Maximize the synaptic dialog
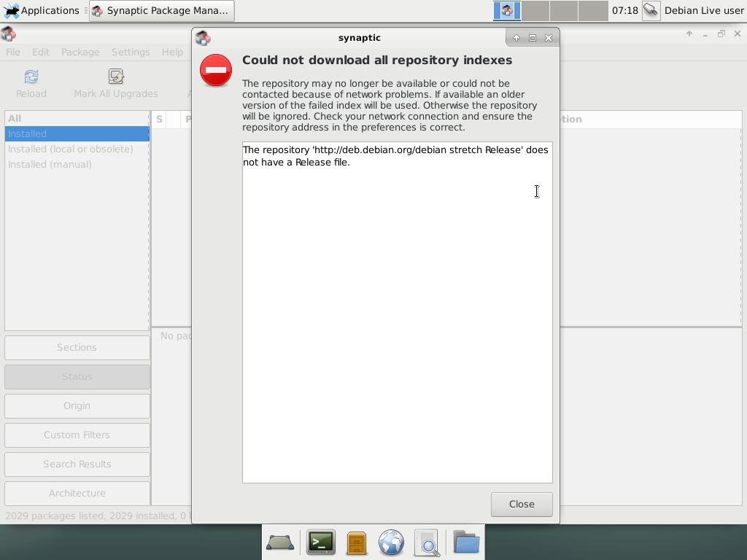The height and width of the screenshot is (560, 747). pos(532,38)
